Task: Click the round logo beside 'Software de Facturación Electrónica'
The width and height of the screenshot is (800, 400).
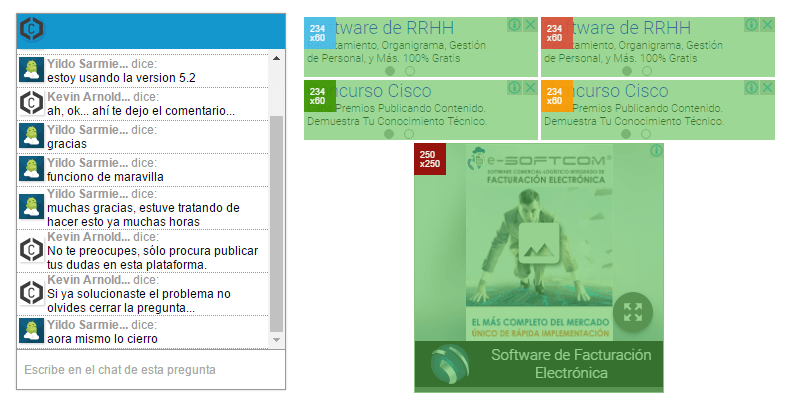Action: pyautogui.click(x=449, y=366)
